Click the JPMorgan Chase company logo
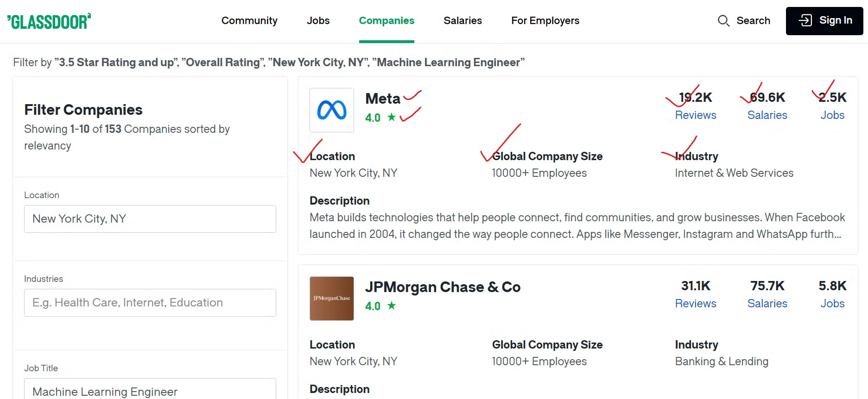868x399 pixels. click(x=331, y=299)
